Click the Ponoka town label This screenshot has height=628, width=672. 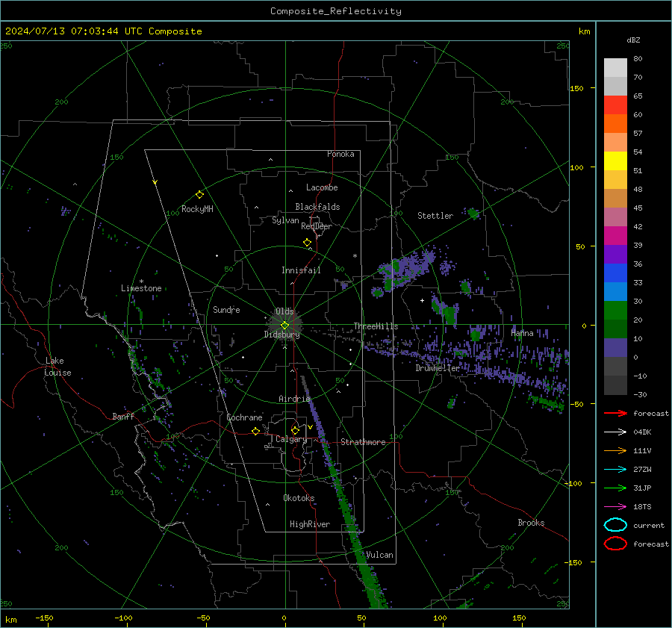click(340, 154)
